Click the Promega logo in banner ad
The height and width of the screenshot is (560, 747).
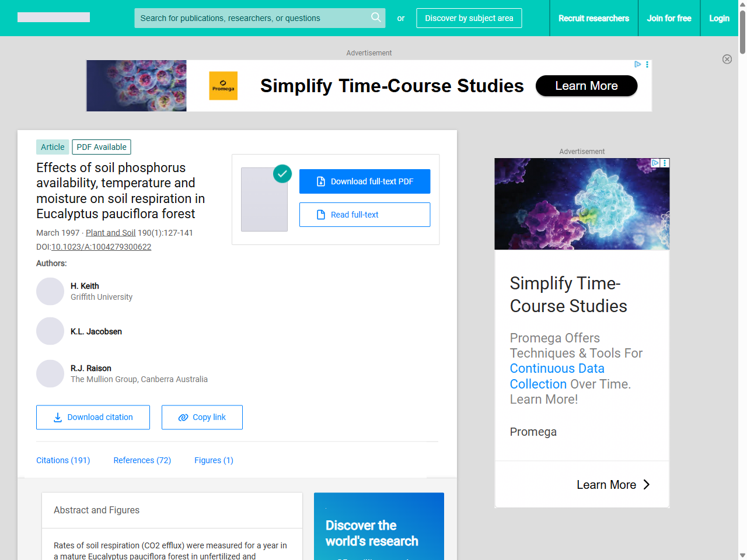(x=224, y=86)
